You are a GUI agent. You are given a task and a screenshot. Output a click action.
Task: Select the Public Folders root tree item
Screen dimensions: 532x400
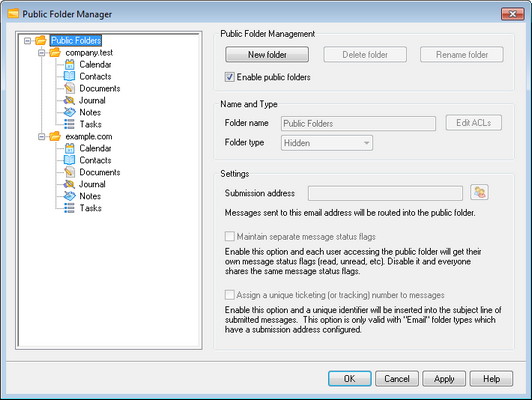76,41
